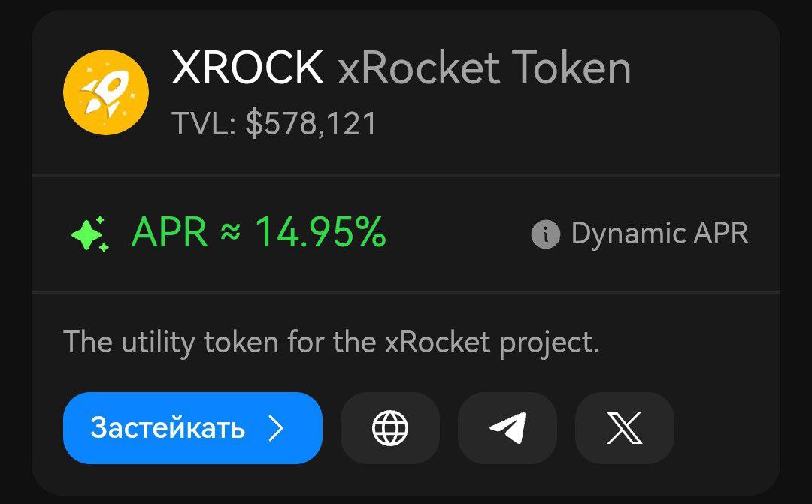Click the APR abbreviation in green

[x=169, y=232]
